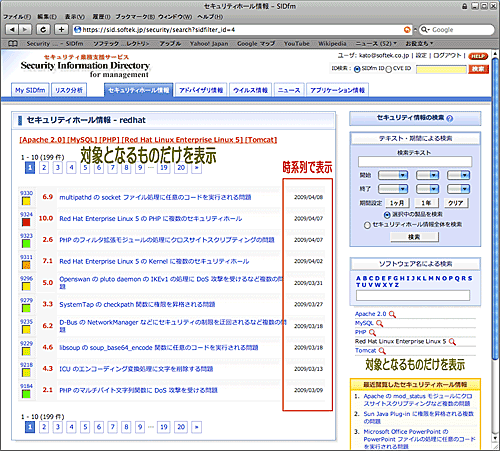Open the first 終了 date dropdown
The width and height of the screenshot is (500, 451).
393,189
